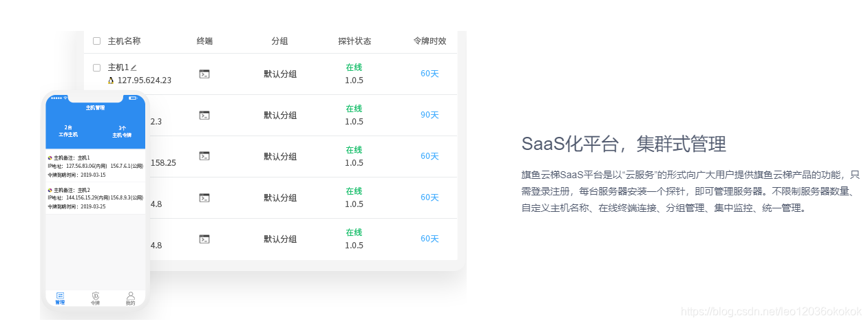868x324 pixels.
Task: Open terminal icon in the last table row
Action: tap(204, 239)
